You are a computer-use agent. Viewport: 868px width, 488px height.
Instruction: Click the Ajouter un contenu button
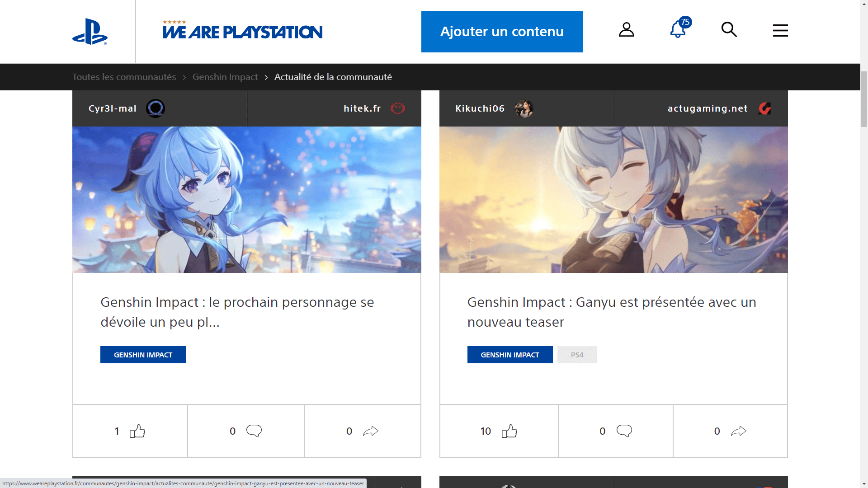tap(502, 32)
